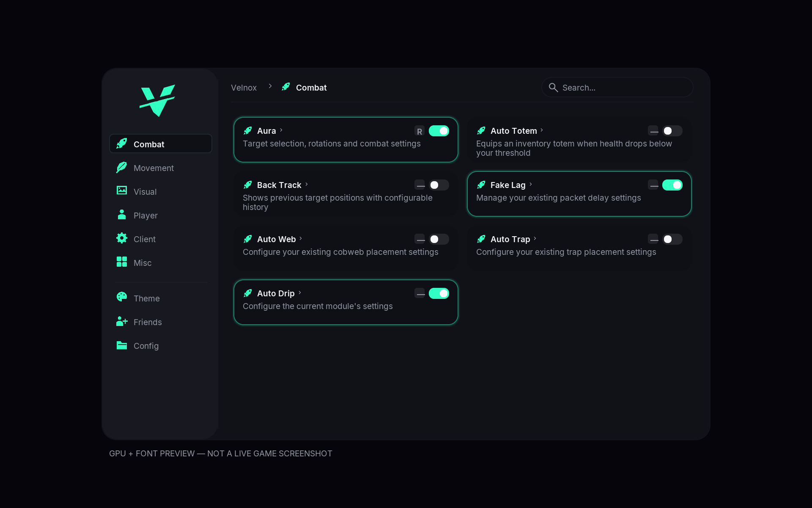
Task: Turn on the Back Track switch
Action: pos(439,185)
